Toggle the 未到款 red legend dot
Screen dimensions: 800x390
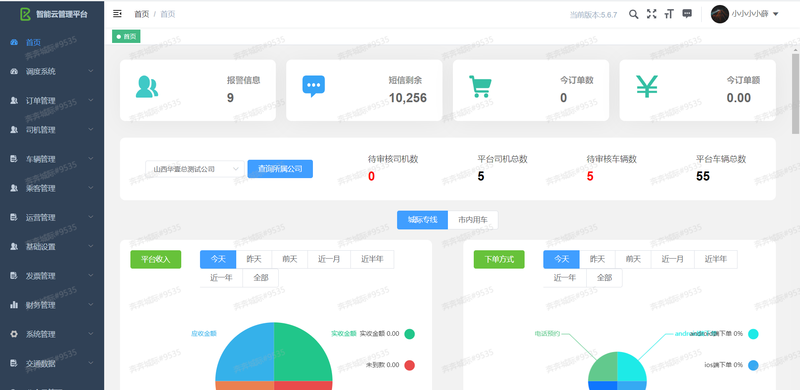pos(410,365)
